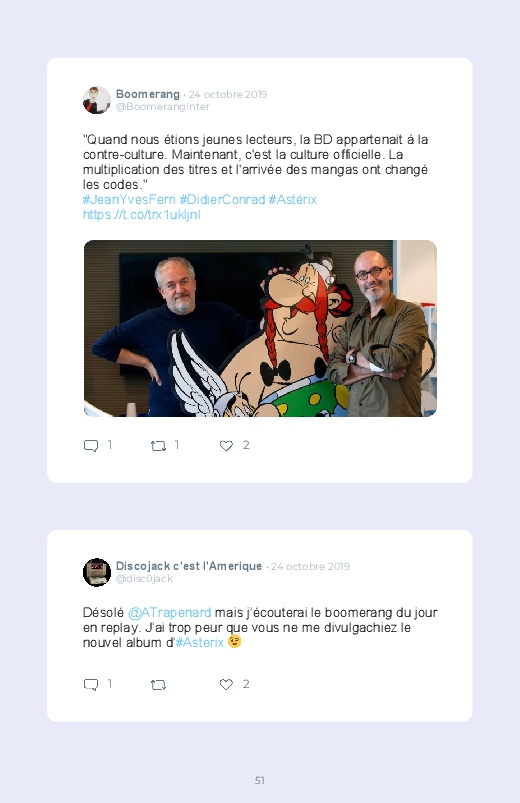Click the reply icon on Boomerang tweet
Viewport: 520px width, 803px height.
coord(91,446)
